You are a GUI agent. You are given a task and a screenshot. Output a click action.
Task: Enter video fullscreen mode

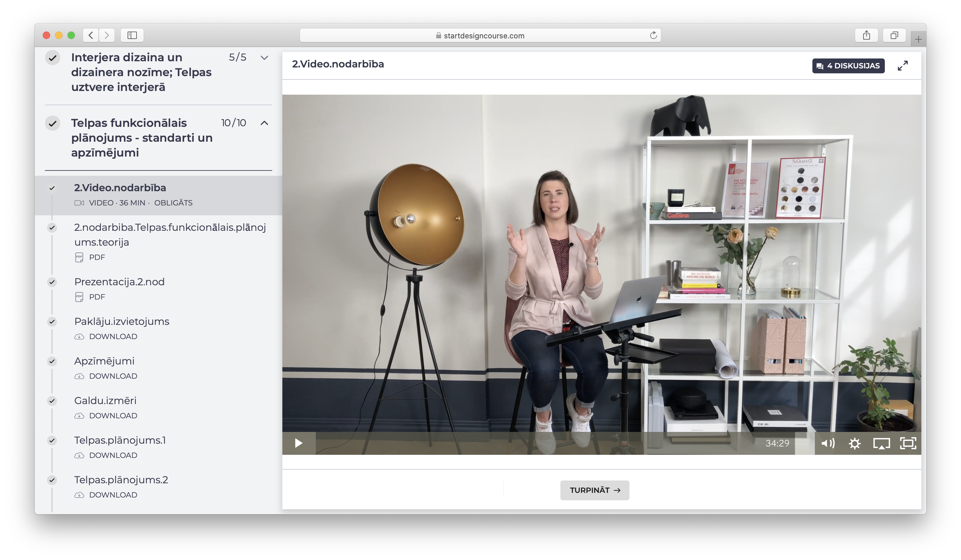(x=908, y=443)
